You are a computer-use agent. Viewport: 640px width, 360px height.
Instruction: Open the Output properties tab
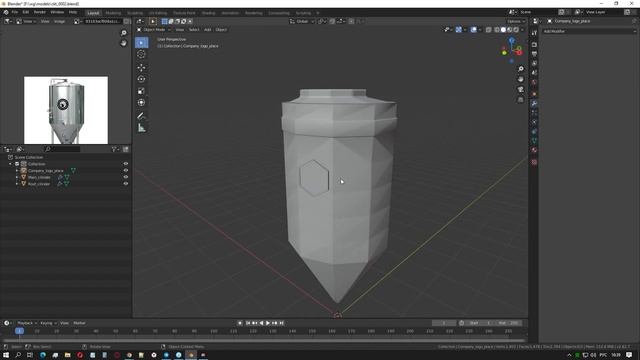point(534,54)
